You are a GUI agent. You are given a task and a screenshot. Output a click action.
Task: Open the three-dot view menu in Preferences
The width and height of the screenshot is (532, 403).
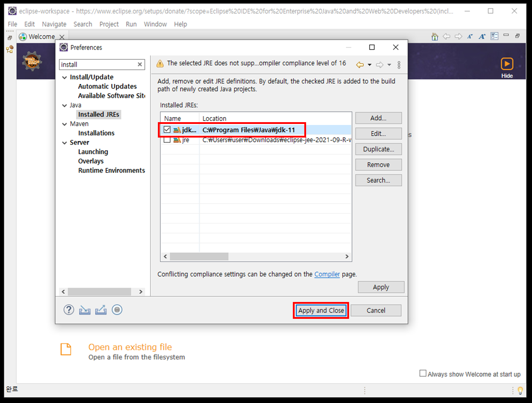pyautogui.click(x=399, y=65)
